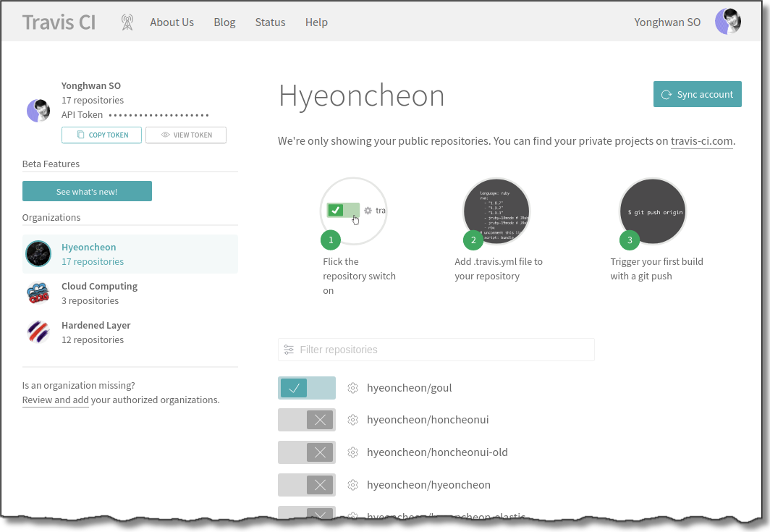Go to the Blog page
Viewport: 770px width, 532px height.
224,22
